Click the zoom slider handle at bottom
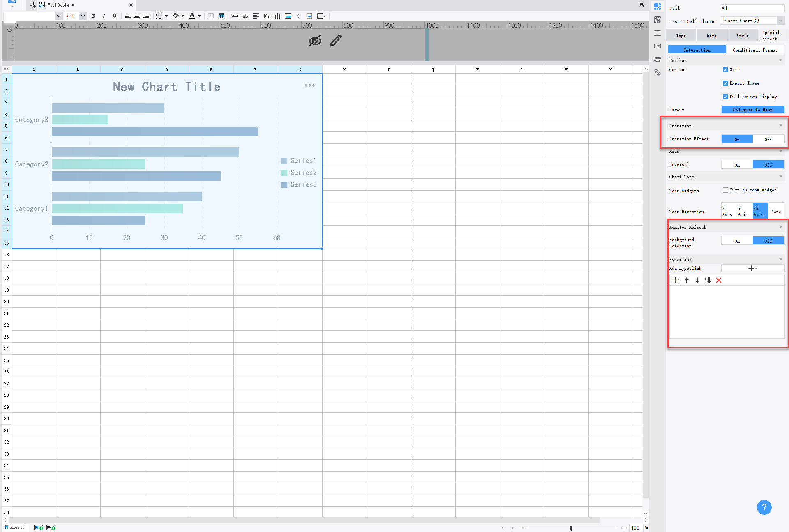789x532 pixels. 571,528
